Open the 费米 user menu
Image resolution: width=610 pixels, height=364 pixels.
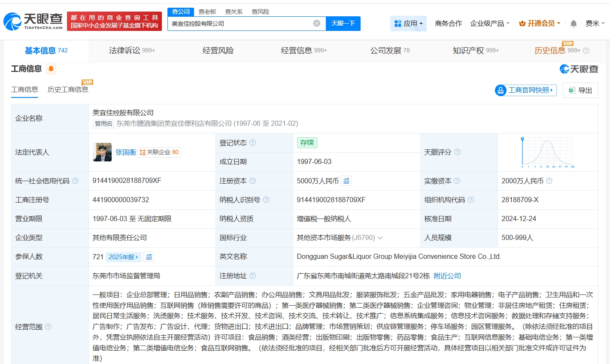pos(595,24)
